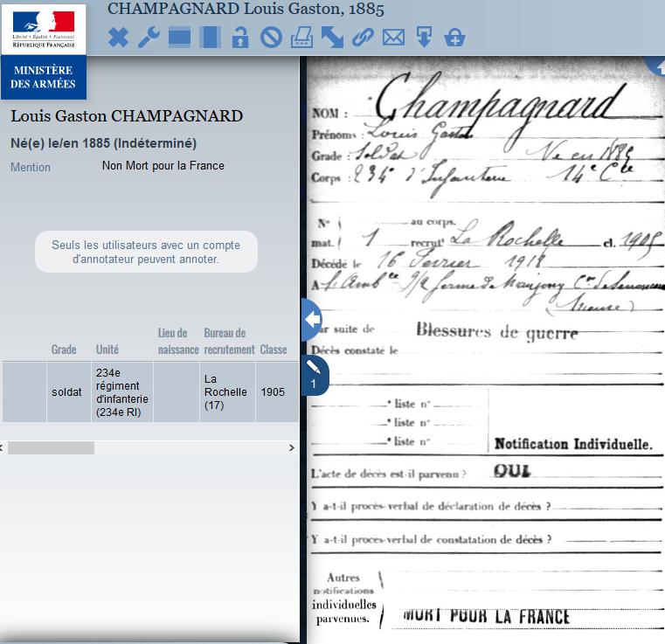Switch to vertical split layout icon
665x644 pixels.
pos(210,37)
